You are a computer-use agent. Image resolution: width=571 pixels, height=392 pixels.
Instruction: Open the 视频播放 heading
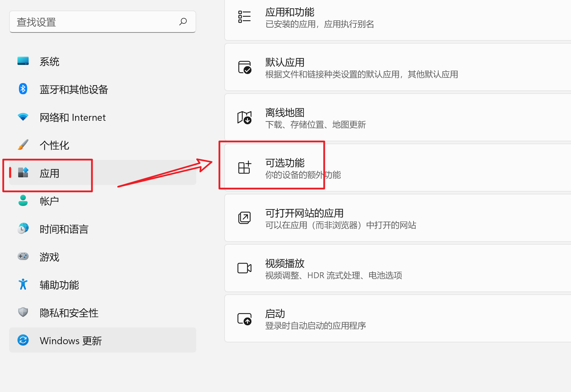click(285, 264)
